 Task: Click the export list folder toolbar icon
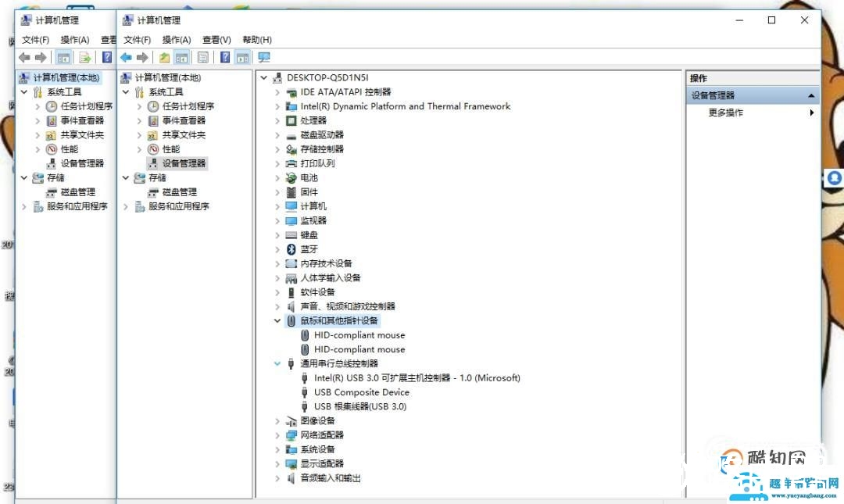166,56
